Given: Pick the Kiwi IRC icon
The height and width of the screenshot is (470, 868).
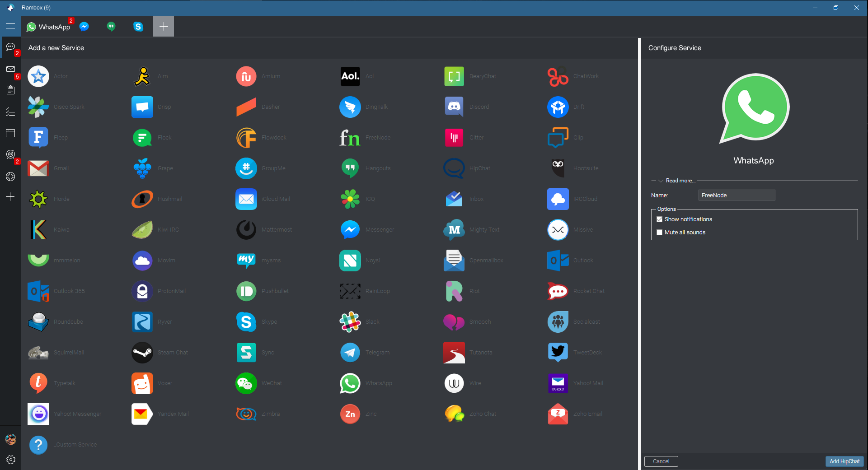Looking at the screenshot, I should coord(142,230).
